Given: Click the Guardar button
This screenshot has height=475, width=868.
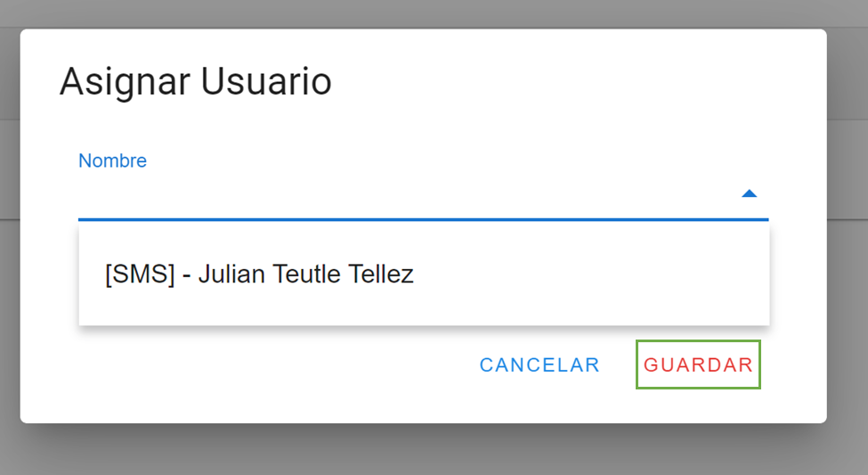Looking at the screenshot, I should click(x=698, y=364).
